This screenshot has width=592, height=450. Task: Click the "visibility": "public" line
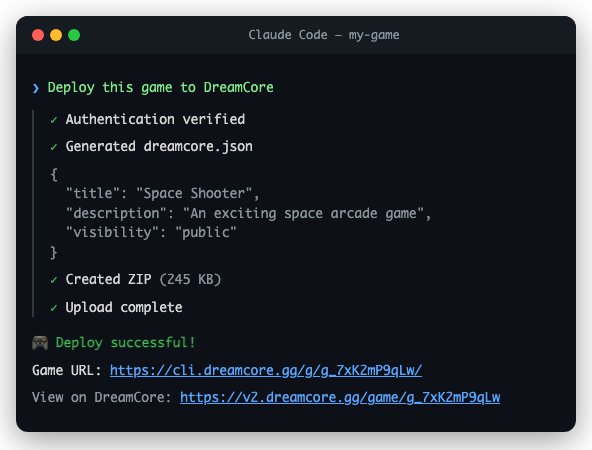(x=151, y=233)
